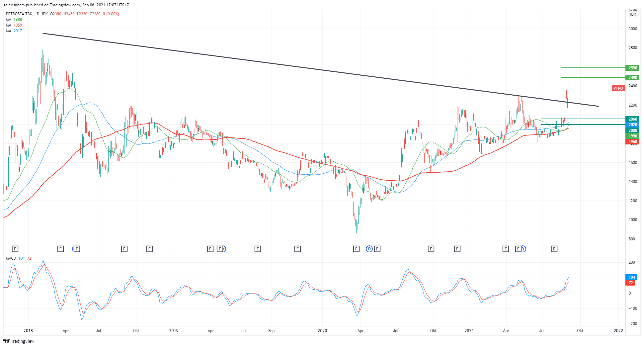644x347 pixels.
Task: Select the green horizontal line at 2590
Action: (x=593, y=68)
